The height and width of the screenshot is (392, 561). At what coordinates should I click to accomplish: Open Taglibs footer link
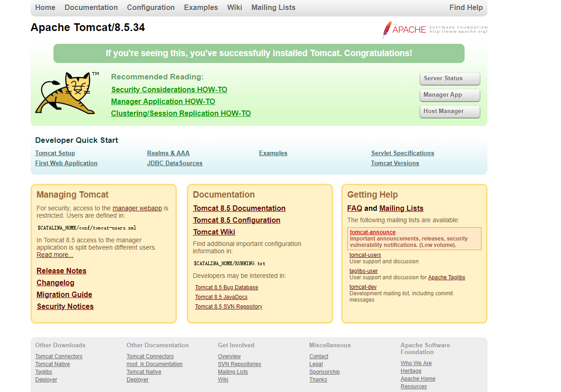[x=44, y=372]
